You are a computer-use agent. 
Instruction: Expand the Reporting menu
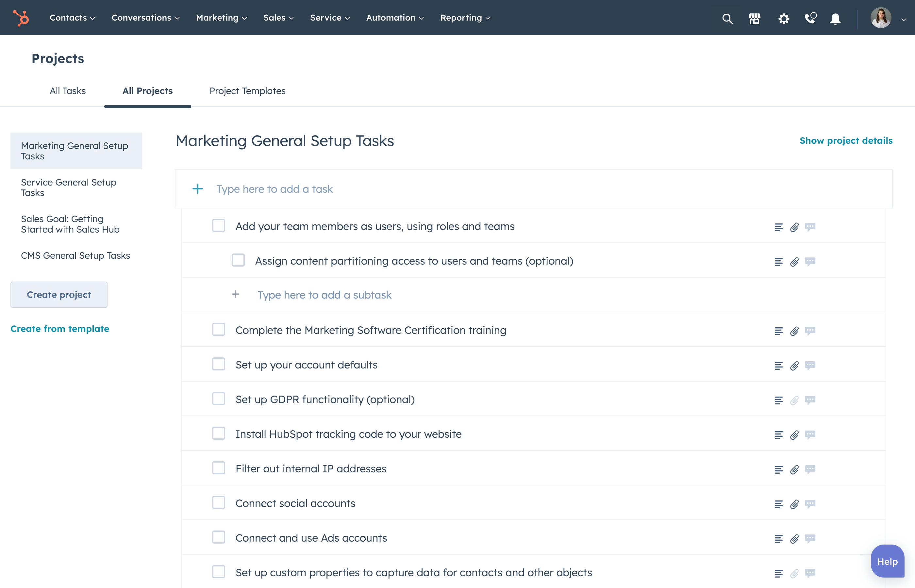(465, 18)
